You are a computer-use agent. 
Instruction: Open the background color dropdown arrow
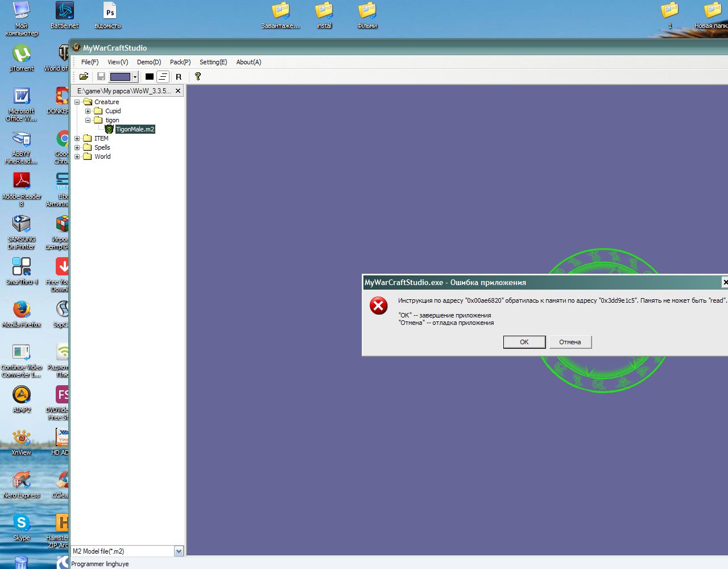click(135, 77)
